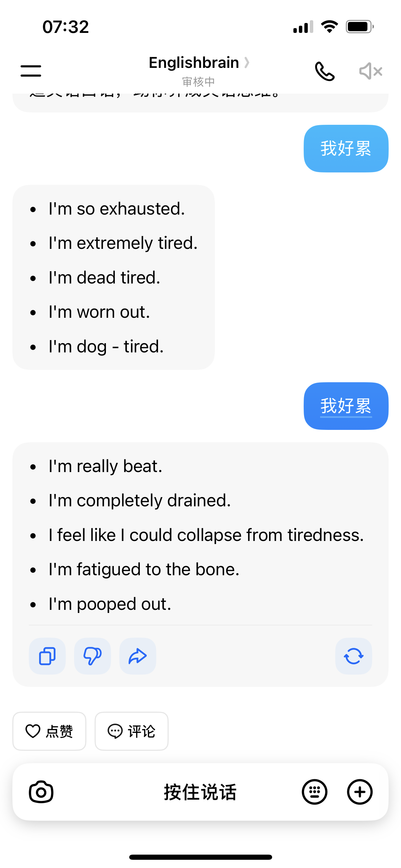Tap the "I'm dog - tired." sentence
The width and height of the screenshot is (401, 868).
click(x=106, y=346)
